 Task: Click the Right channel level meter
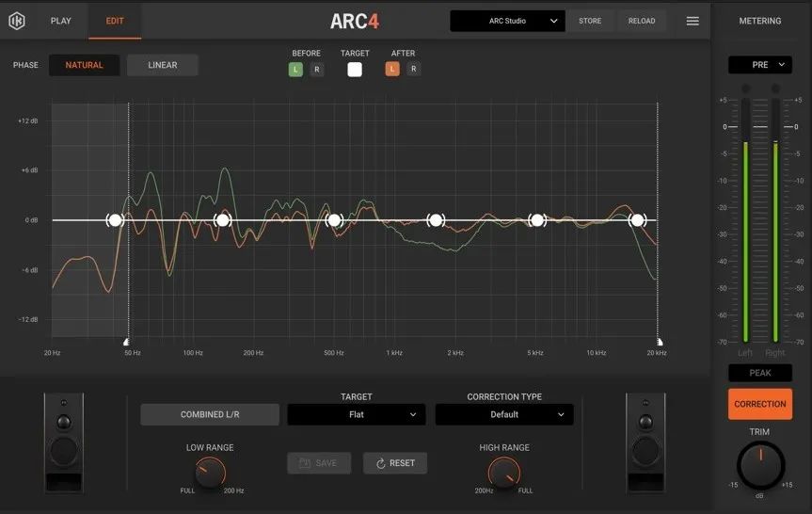775,220
